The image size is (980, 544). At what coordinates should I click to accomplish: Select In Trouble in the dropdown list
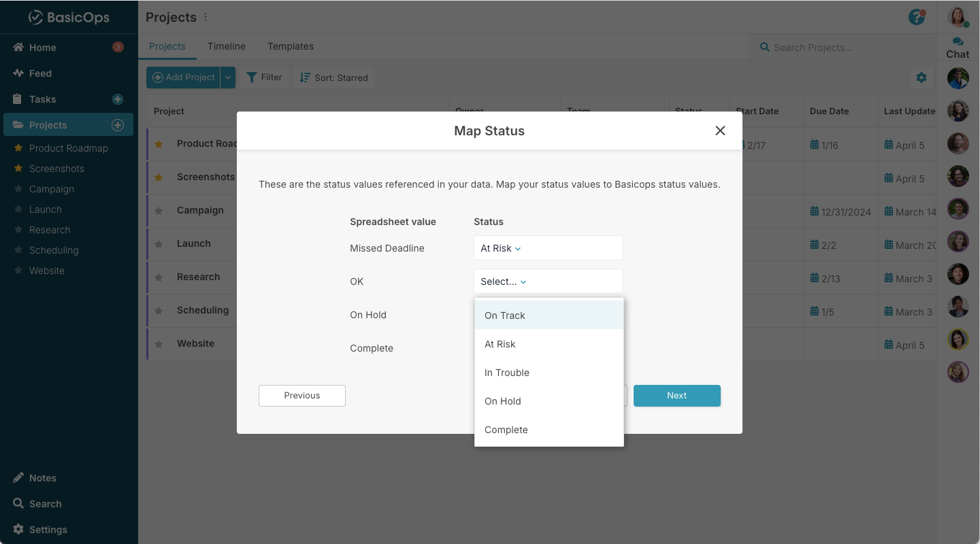coord(507,373)
